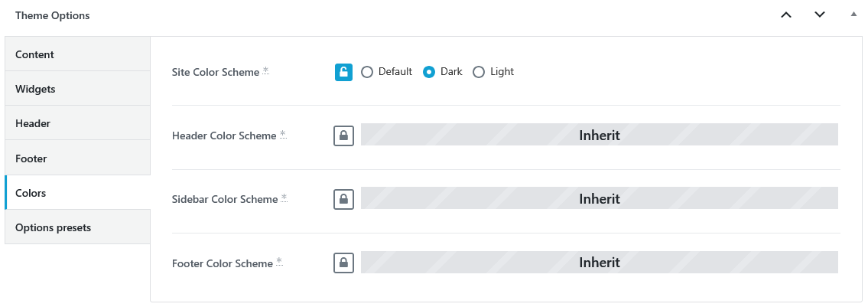Unlock the Footer Color Scheme lock icon

(343, 263)
